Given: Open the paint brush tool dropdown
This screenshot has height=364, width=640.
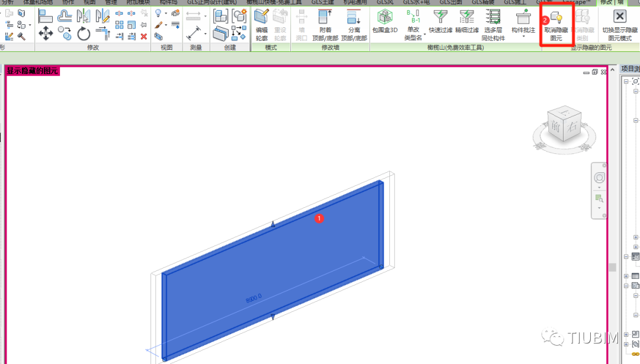Looking at the screenshot, I should click(x=166, y=25).
